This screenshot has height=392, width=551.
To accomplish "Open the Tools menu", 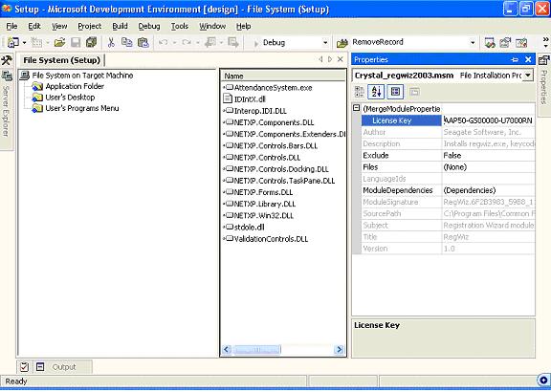I will (x=180, y=26).
